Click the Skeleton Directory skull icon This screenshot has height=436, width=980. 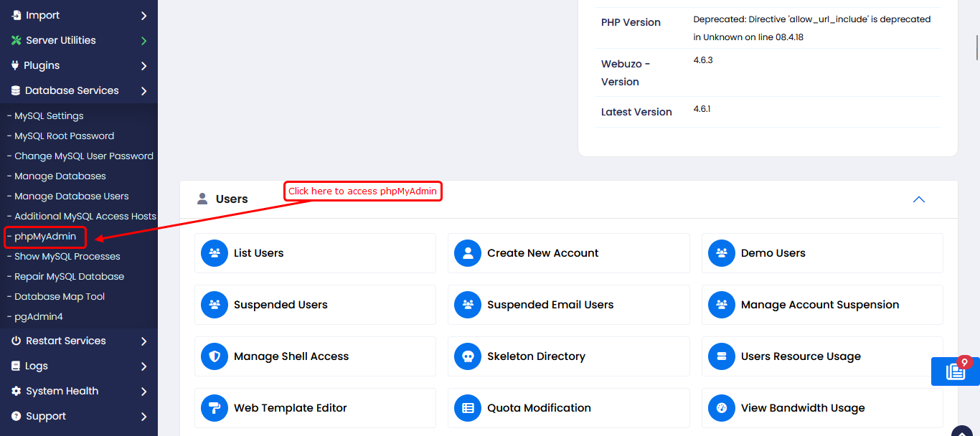[468, 356]
